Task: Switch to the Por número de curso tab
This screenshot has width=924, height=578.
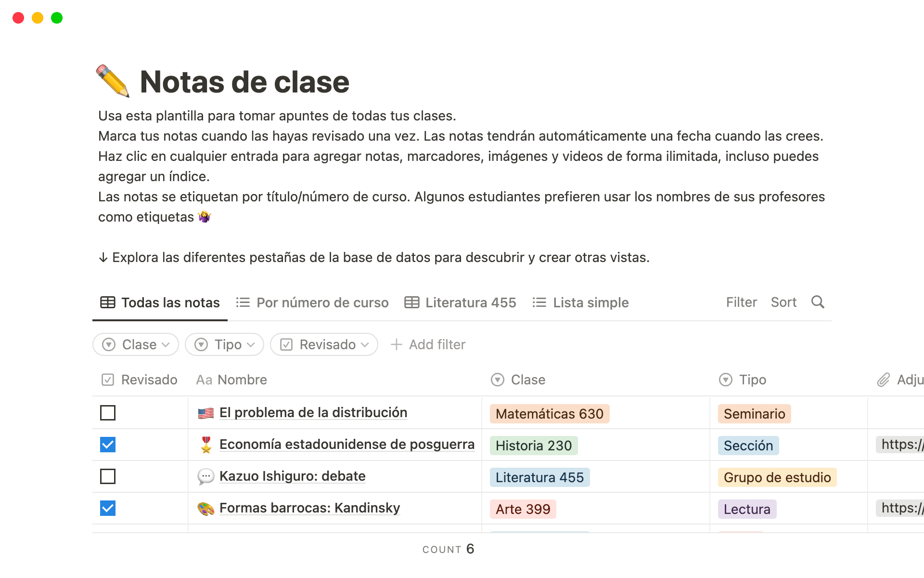Action: pos(322,302)
